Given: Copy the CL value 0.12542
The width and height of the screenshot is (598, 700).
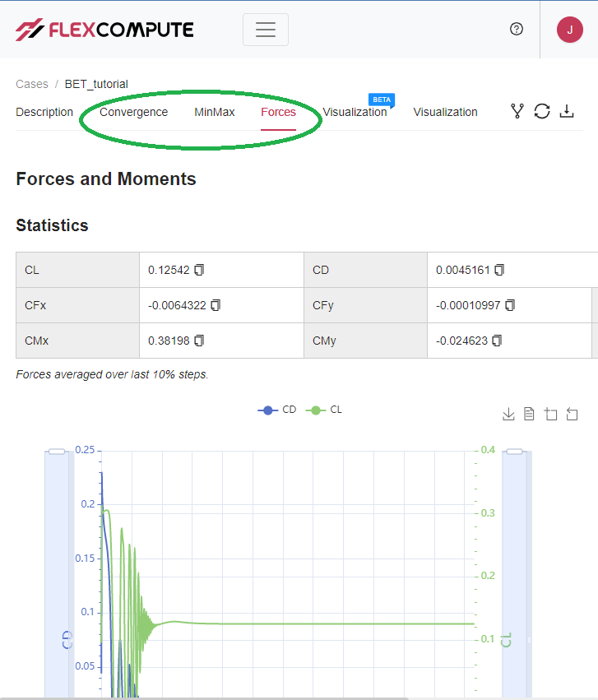Looking at the screenshot, I should pos(199,270).
